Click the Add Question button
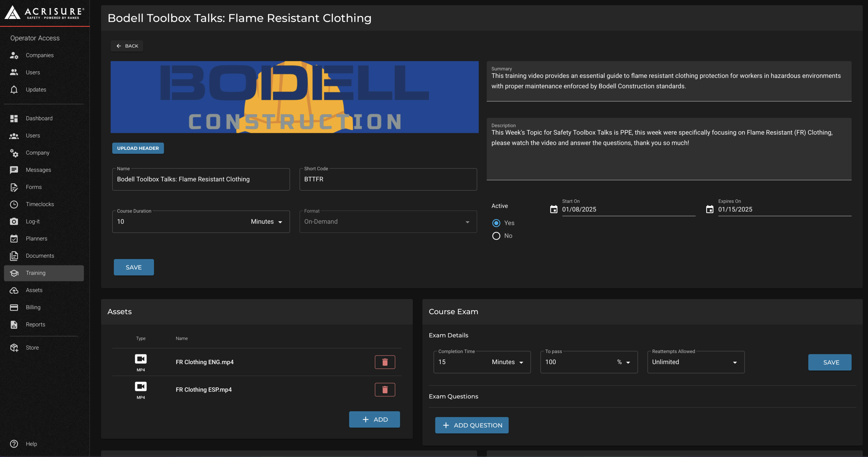This screenshot has width=868, height=457. tap(472, 425)
